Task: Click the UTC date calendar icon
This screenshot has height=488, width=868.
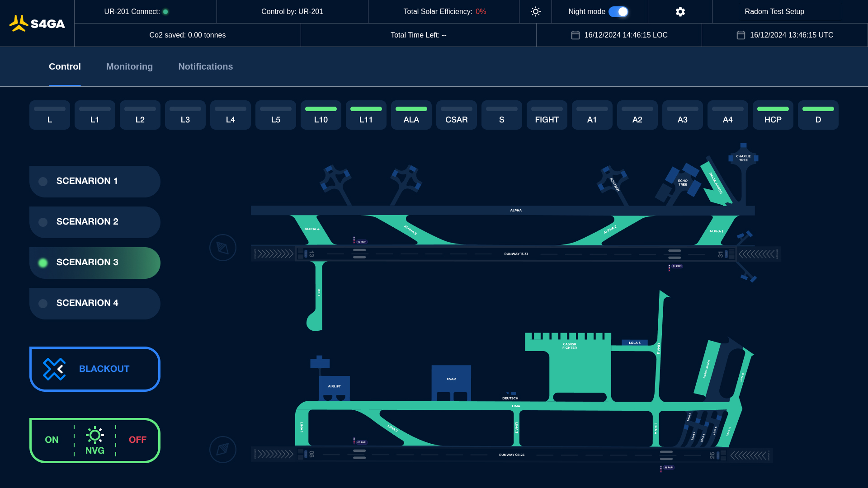Action: tap(741, 35)
